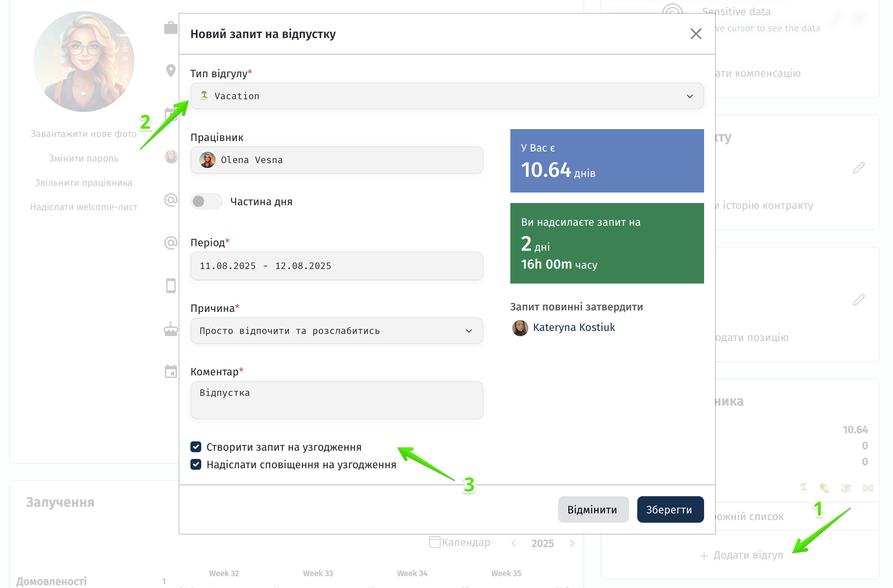Click the plus icon beside Додати відгул

(x=704, y=556)
